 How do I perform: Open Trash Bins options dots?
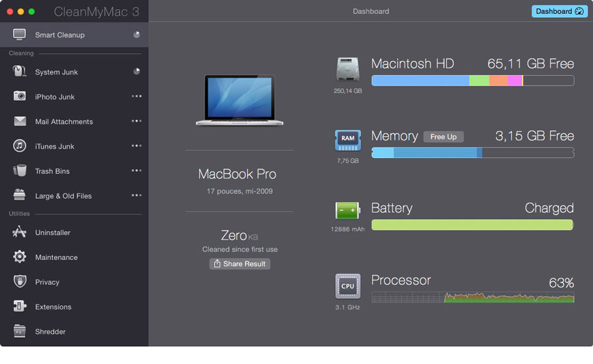(136, 170)
